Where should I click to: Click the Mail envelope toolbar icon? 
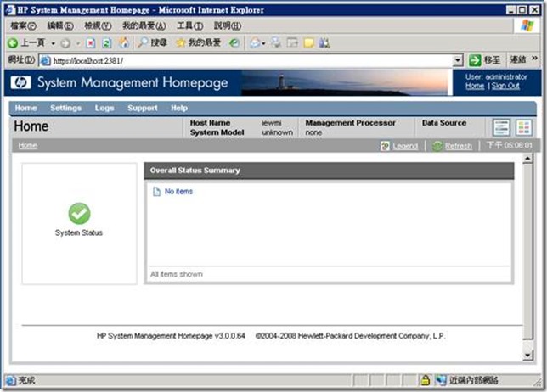pyautogui.click(x=255, y=43)
